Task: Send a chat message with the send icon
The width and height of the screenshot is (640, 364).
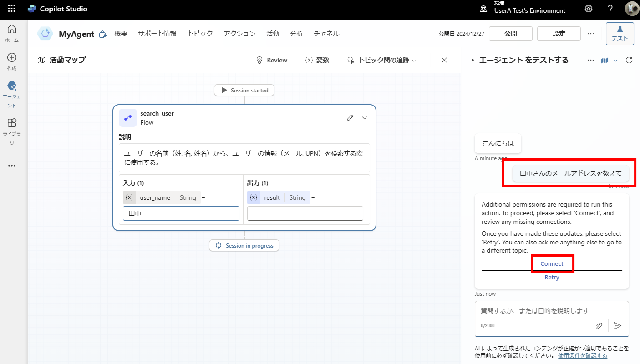Action: click(618, 326)
